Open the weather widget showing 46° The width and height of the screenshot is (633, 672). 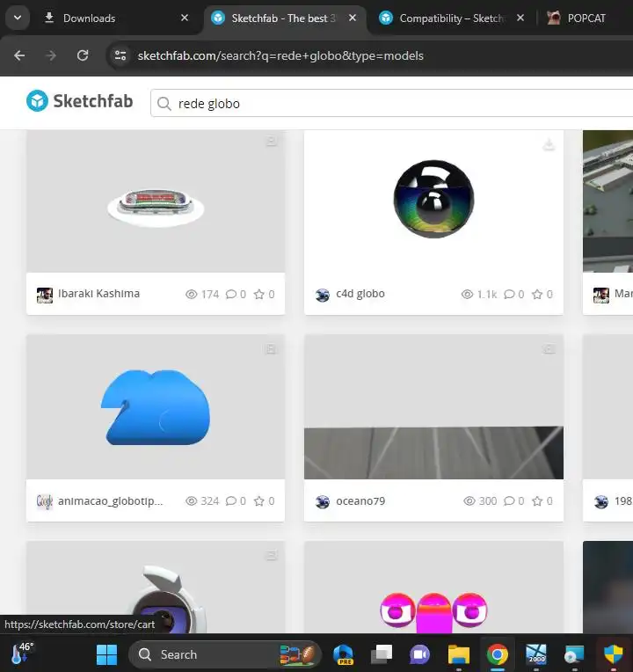[22, 654]
